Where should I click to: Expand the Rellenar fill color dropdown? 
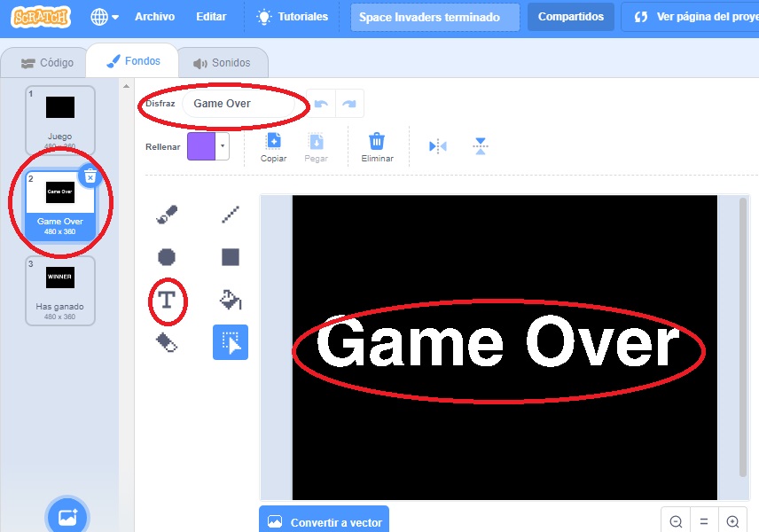tap(223, 146)
